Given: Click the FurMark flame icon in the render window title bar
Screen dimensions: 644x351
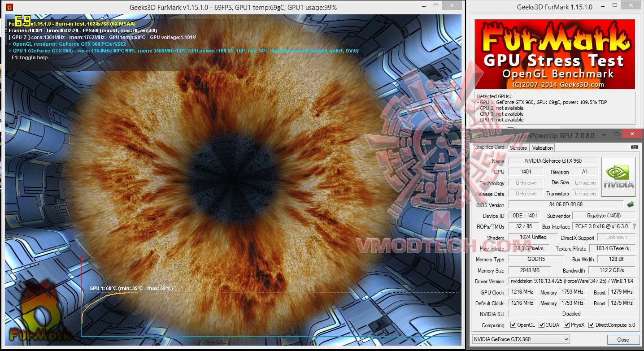Looking at the screenshot, I should click(9, 7).
